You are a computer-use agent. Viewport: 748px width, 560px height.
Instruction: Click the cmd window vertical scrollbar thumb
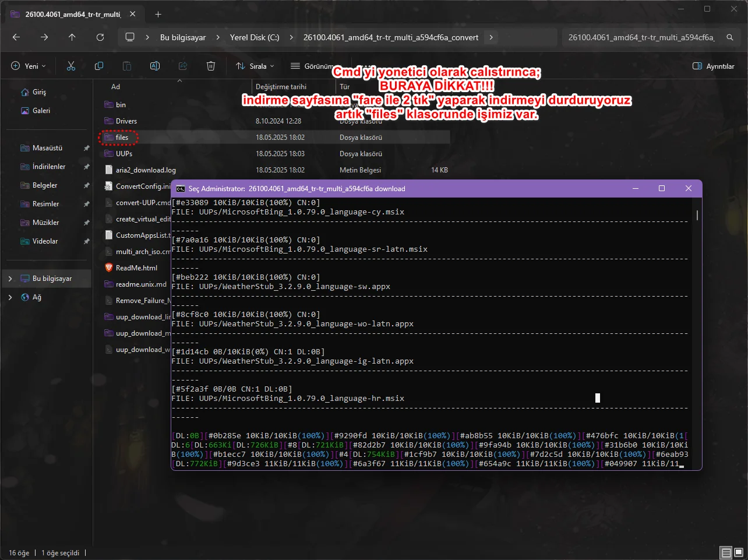[697, 215]
